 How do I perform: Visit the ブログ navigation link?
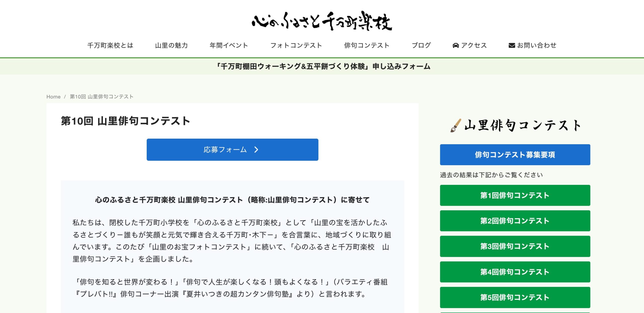(421, 45)
